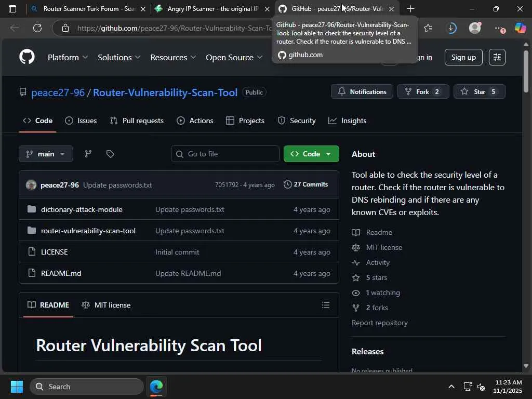Open the Actions tab

tap(195, 121)
